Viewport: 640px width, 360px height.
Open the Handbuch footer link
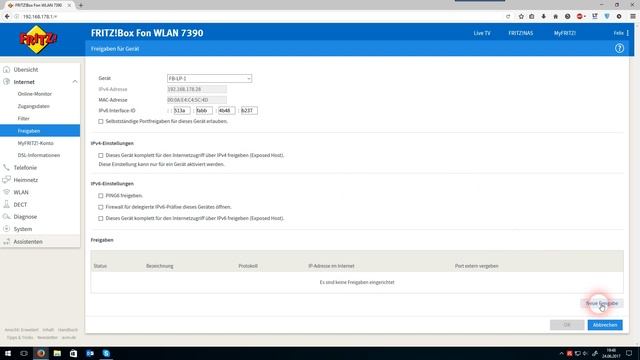click(68, 330)
